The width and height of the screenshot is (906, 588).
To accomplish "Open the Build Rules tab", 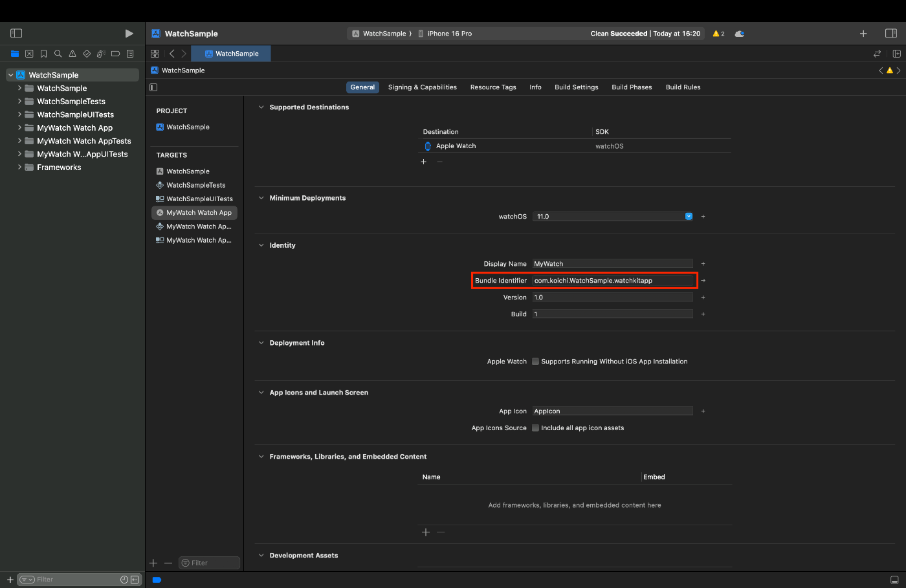I will (x=683, y=87).
